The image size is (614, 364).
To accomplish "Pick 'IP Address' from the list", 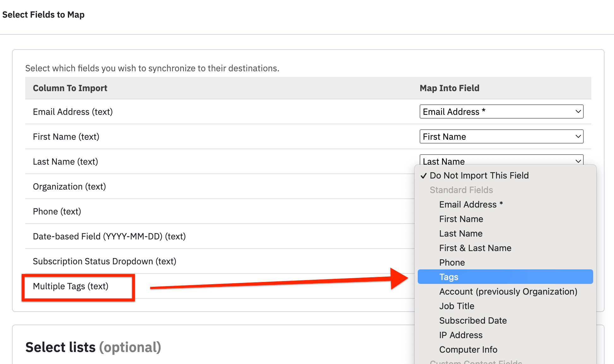I will point(461,335).
